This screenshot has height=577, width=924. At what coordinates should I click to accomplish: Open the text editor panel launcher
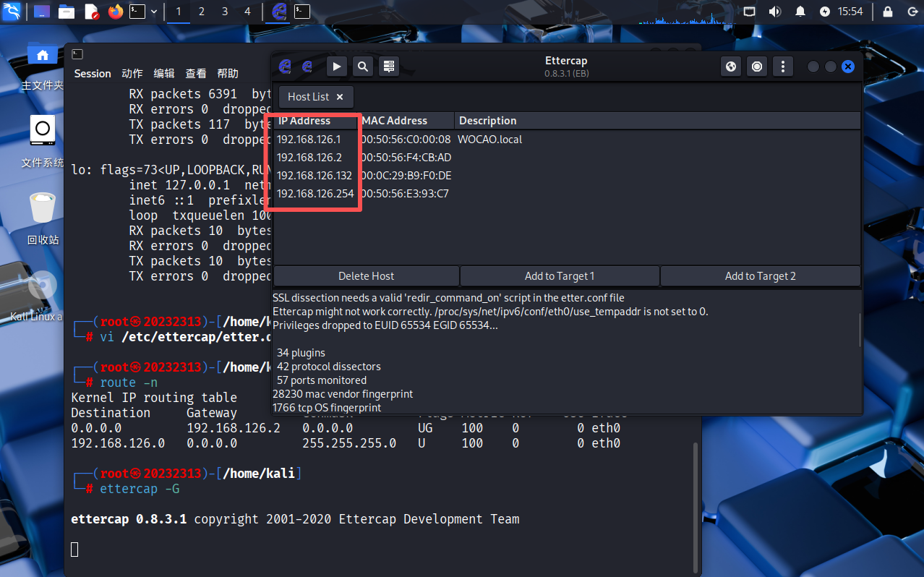coord(91,12)
